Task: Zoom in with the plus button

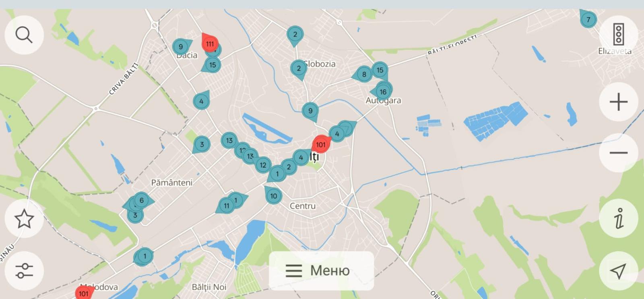Action: coord(619,102)
